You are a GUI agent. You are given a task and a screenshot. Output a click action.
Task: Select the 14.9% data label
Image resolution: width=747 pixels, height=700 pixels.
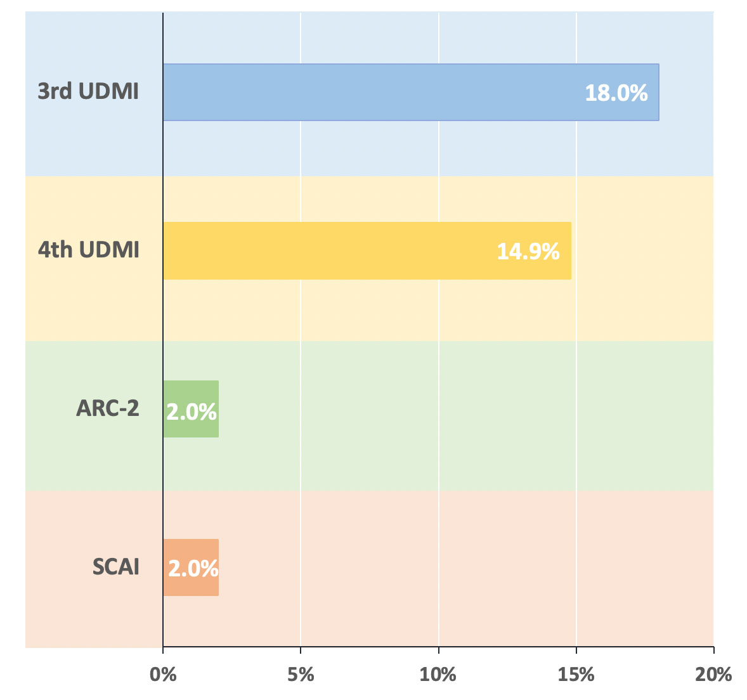[528, 252]
